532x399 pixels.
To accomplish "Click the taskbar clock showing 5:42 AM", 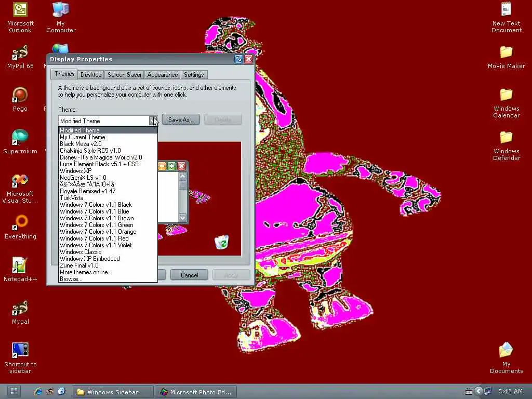I will pos(510,391).
